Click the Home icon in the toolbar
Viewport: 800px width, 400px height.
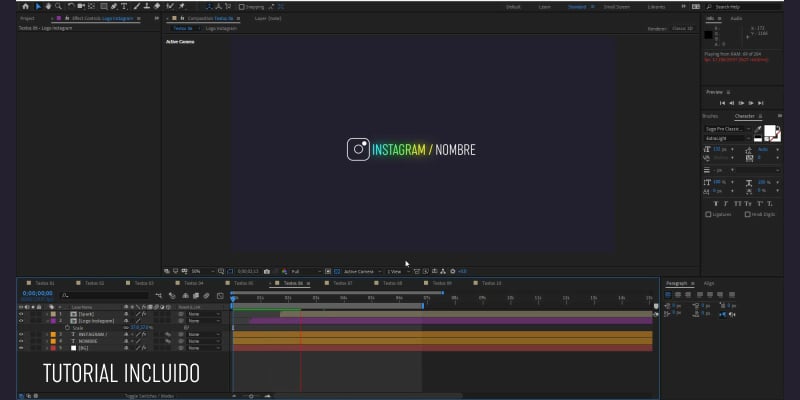tap(26, 7)
